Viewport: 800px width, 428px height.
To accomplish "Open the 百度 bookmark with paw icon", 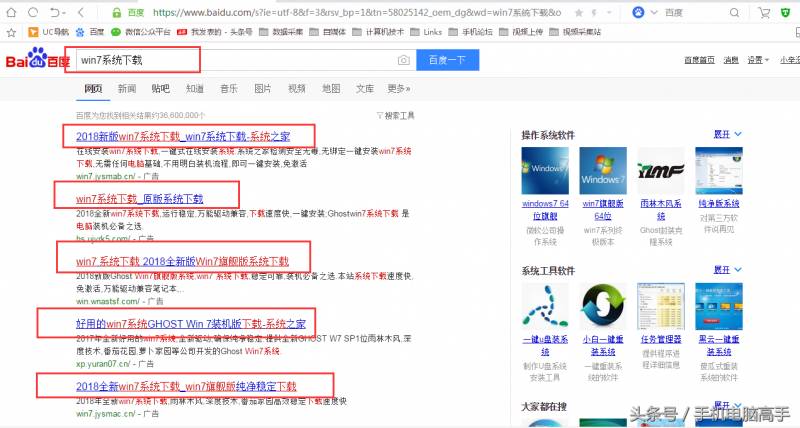I will [90, 32].
